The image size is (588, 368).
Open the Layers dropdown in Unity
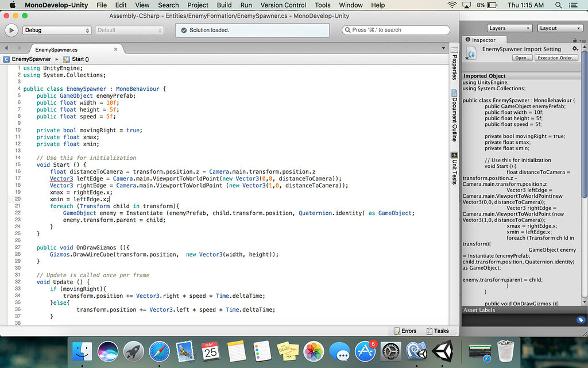tap(509, 28)
